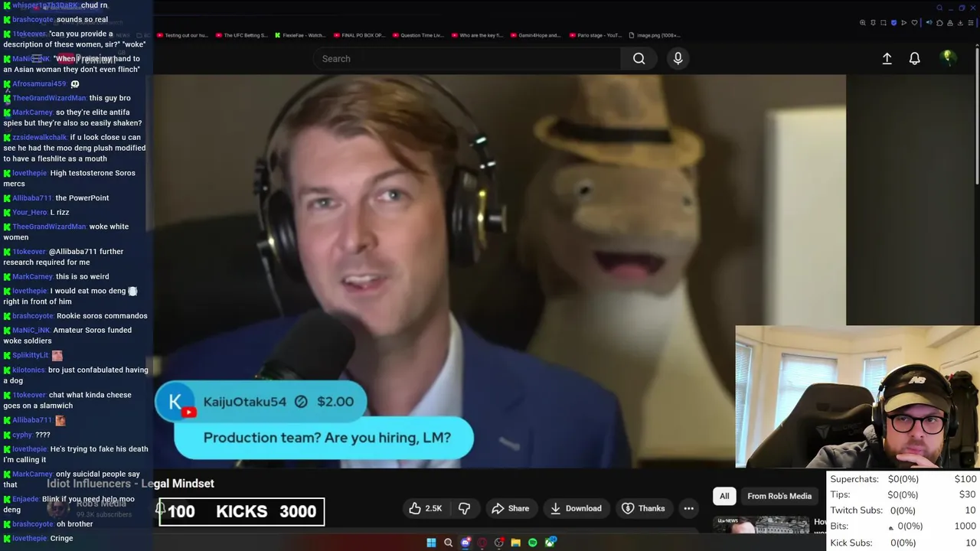Open YouTube notifications bell
980x551 pixels.
pyautogui.click(x=914, y=58)
